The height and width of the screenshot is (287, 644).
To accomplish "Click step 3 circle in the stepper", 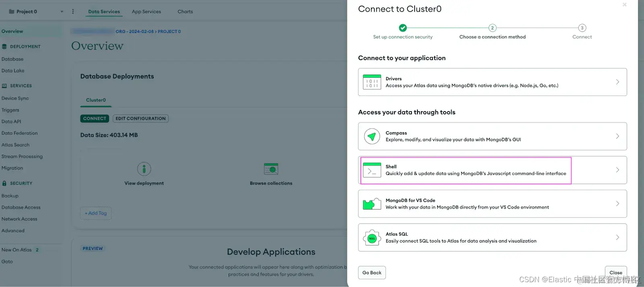I will pyautogui.click(x=582, y=28).
